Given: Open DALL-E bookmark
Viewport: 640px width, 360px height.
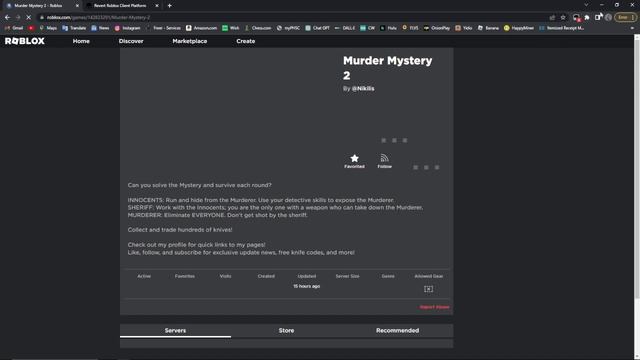Looking at the screenshot, I should [x=344, y=28].
